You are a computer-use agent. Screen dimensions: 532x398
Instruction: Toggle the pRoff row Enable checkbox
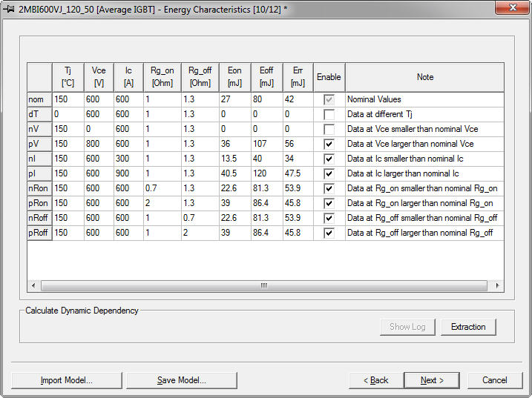point(329,233)
